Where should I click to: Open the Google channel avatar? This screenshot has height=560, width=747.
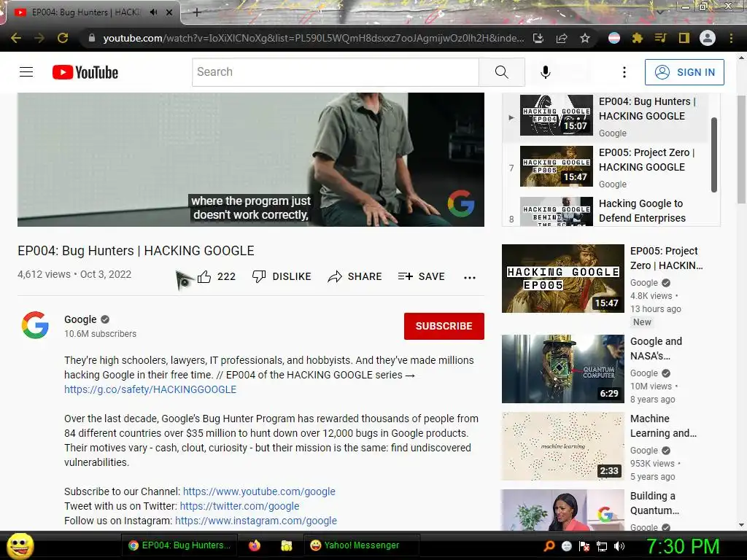pyautogui.click(x=35, y=325)
